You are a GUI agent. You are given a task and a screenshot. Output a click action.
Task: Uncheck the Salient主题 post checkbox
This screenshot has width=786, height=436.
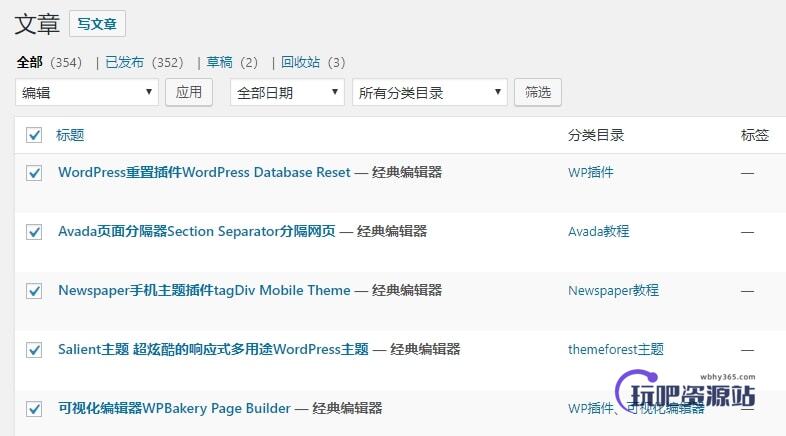tap(34, 350)
